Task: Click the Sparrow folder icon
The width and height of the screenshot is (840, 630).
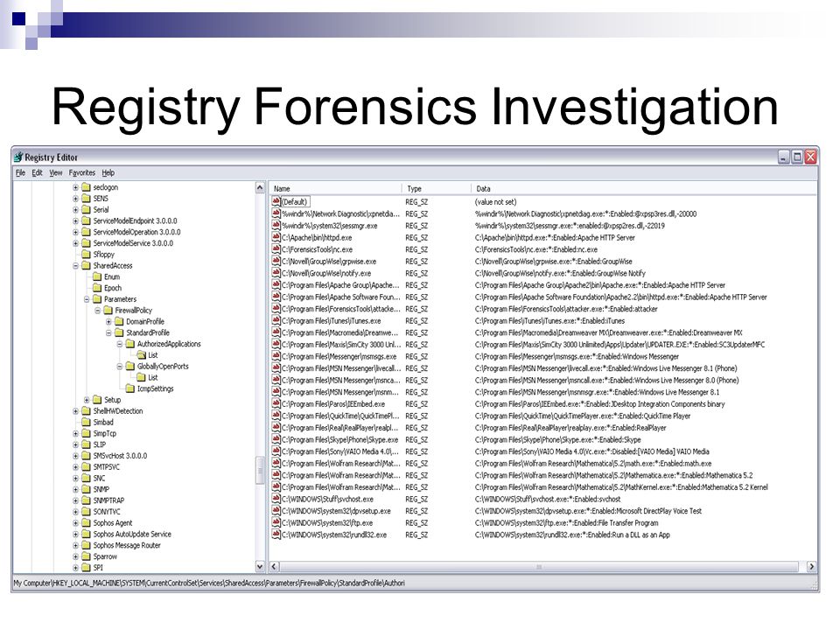Action: 86,556
